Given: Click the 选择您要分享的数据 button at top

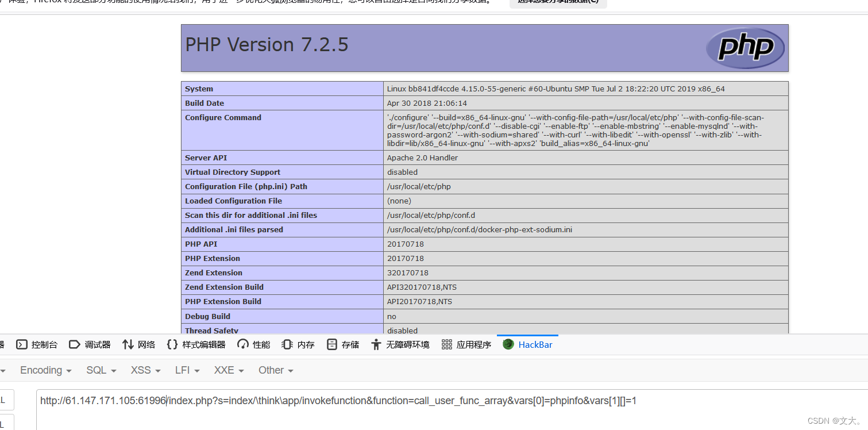Looking at the screenshot, I should pyautogui.click(x=557, y=3).
